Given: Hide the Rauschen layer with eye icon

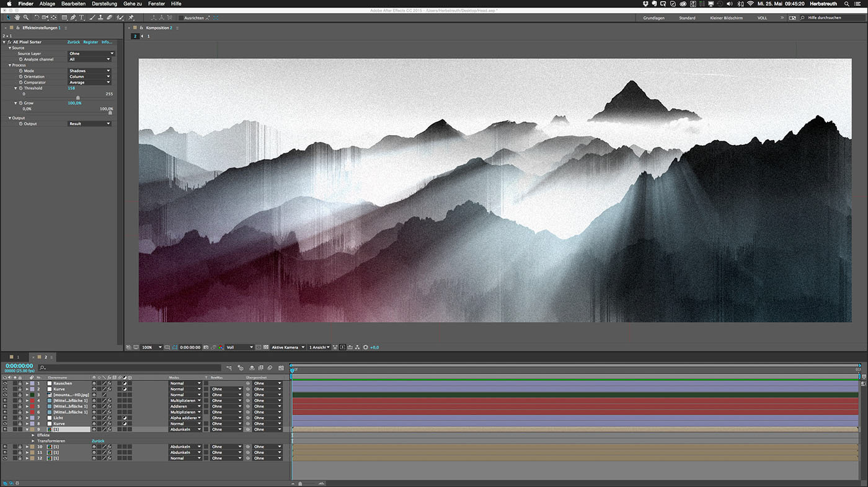Looking at the screenshot, I should [x=5, y=384].
